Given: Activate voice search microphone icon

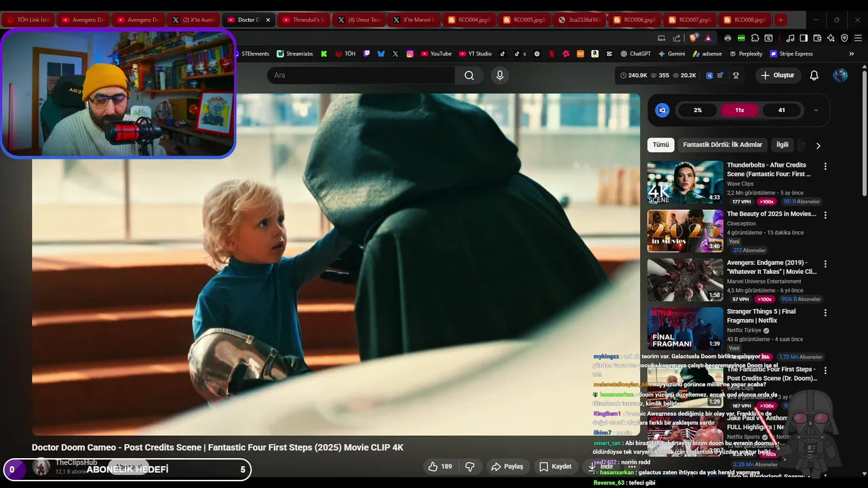Looking at the screenshot, I should pos(500,75).
